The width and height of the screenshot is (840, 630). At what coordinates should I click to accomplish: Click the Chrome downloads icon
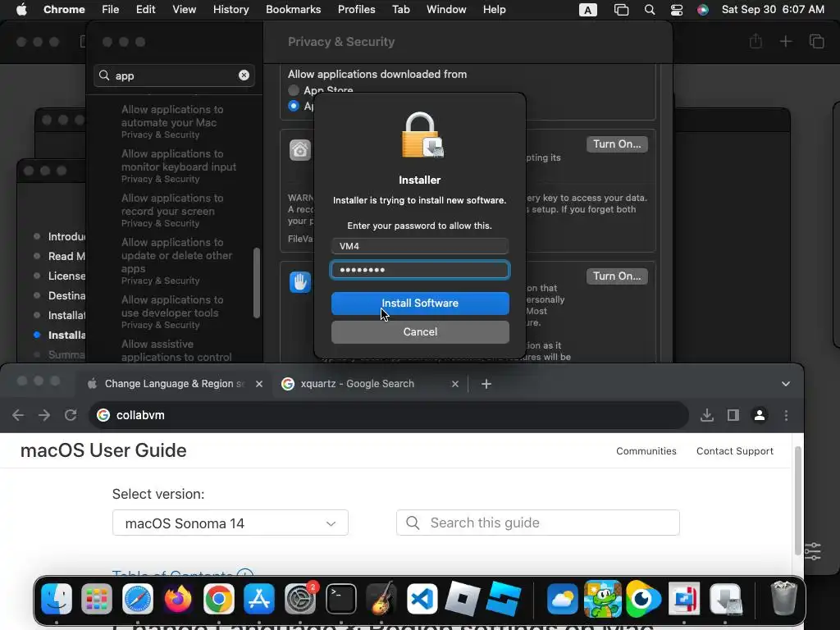[x=707, y=415]
